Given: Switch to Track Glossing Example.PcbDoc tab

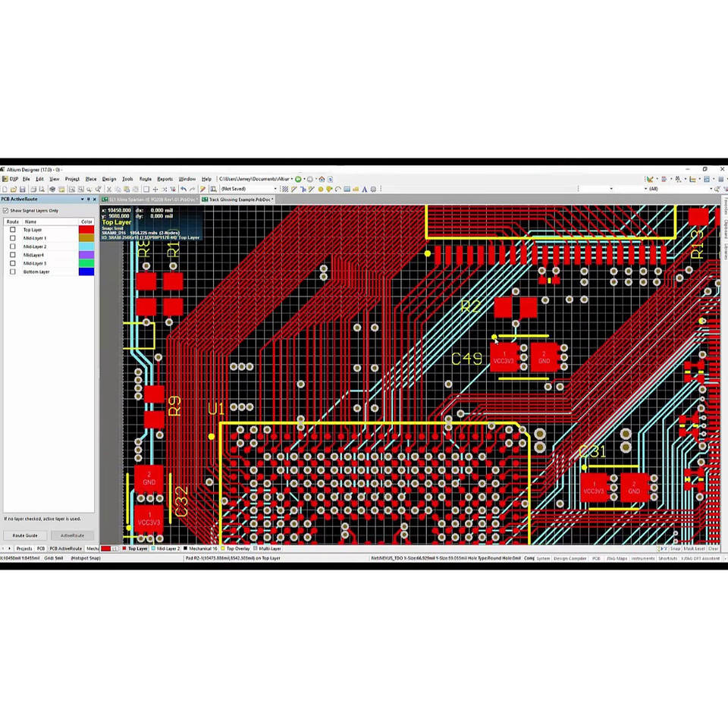Looking at the screenshot, I should coord(237,199).
